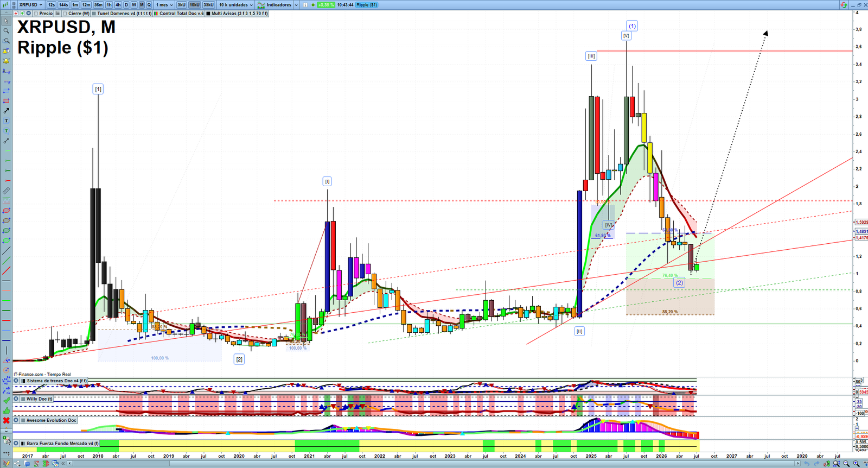The image size is (868, 468).
Task: Open the XRPUSD symbol dropdown
Action: (x=31, y=4)
